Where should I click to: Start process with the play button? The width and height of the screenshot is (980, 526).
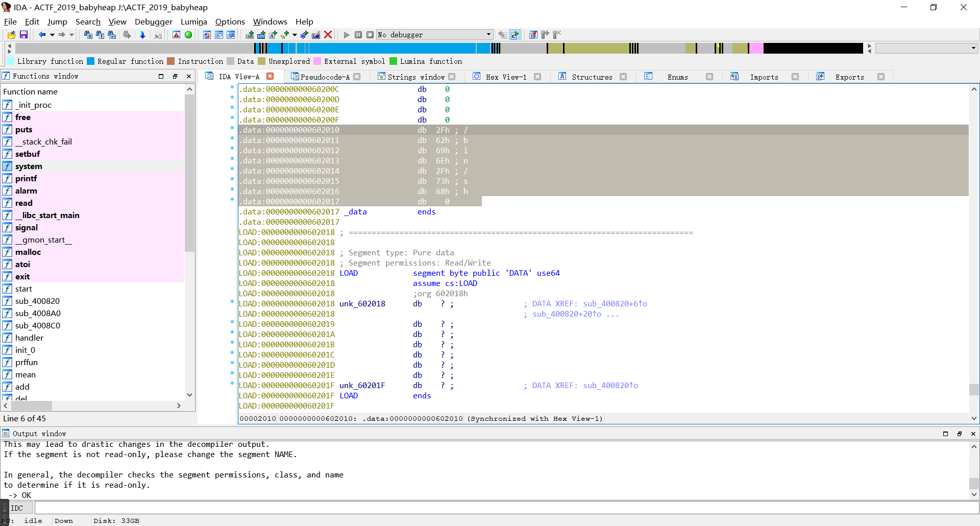click(x=347, y=35)
